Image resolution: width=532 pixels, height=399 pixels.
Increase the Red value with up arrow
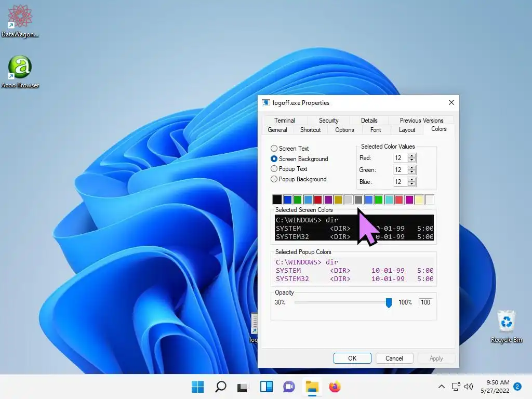click(412, 156)
